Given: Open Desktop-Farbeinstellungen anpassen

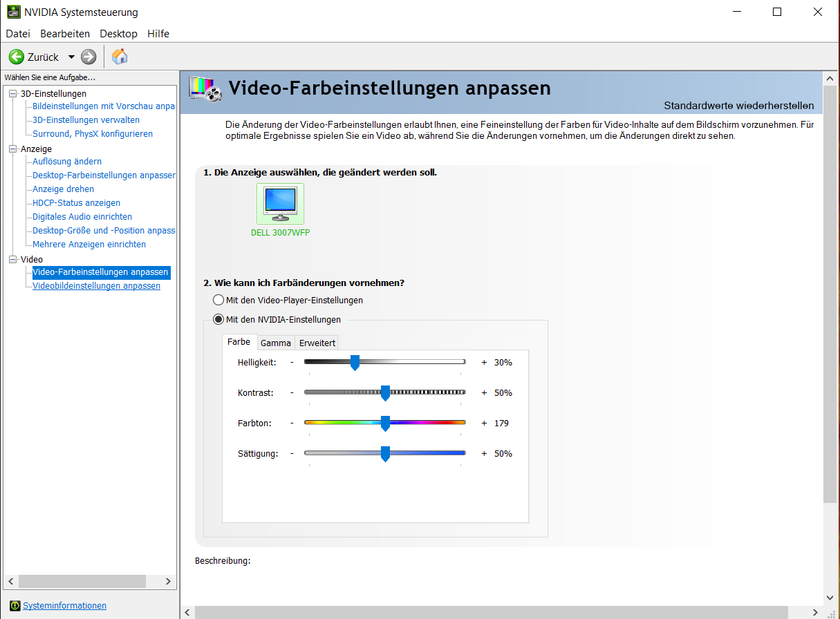Looking at the screenshot, I should coord(104,175).
